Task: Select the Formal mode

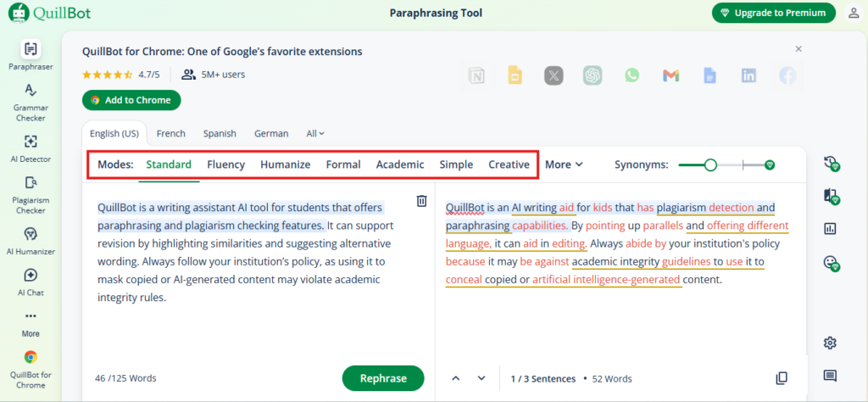Action: [343, 165]
